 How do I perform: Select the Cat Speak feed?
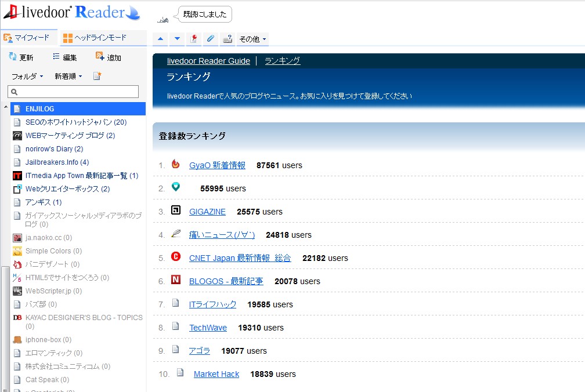[47, 380]
